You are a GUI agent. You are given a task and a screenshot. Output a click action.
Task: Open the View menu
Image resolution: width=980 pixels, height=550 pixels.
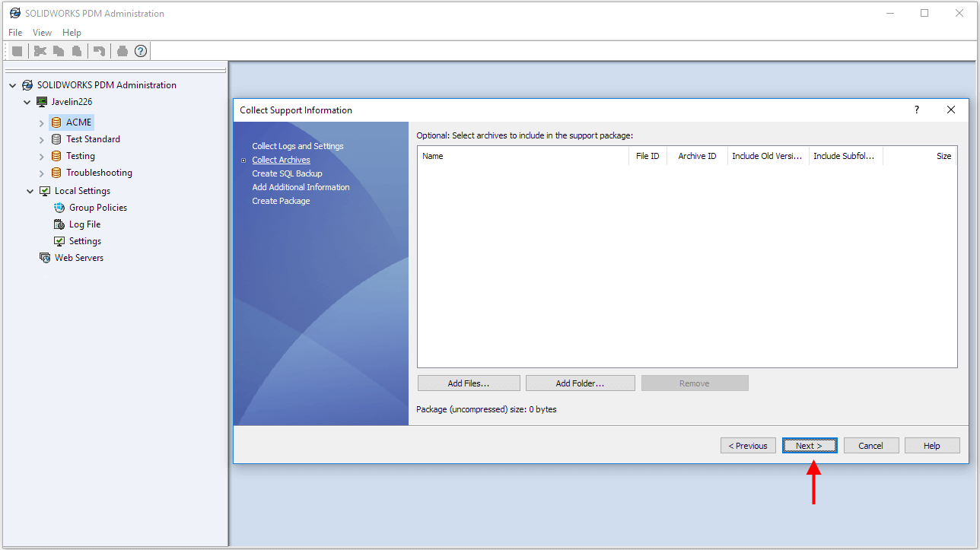[x=43, y=33]
